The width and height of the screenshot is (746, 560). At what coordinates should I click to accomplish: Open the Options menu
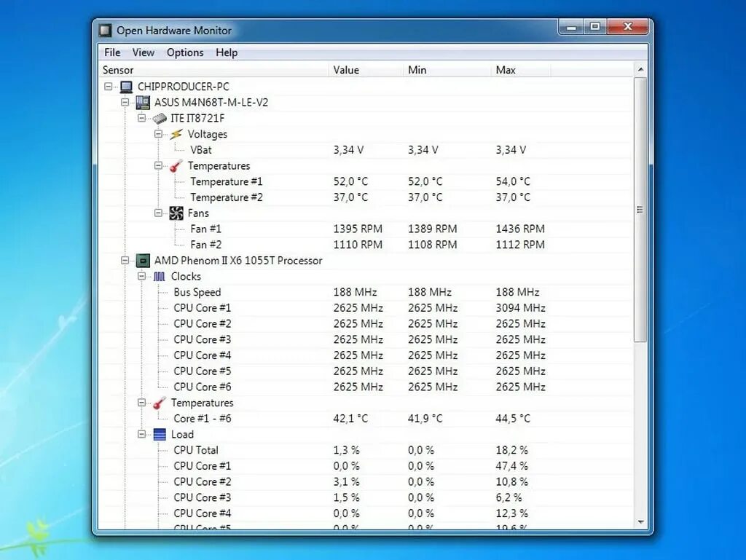click(185, 52)
